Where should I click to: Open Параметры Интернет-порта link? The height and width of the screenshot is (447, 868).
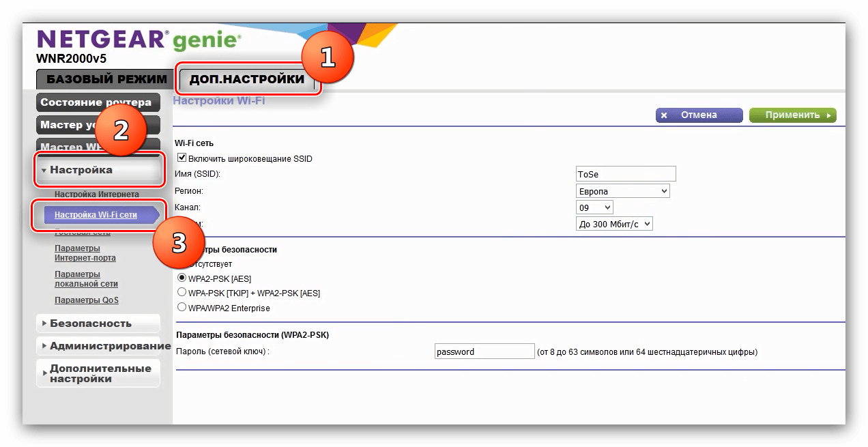(x=85, y=253)
